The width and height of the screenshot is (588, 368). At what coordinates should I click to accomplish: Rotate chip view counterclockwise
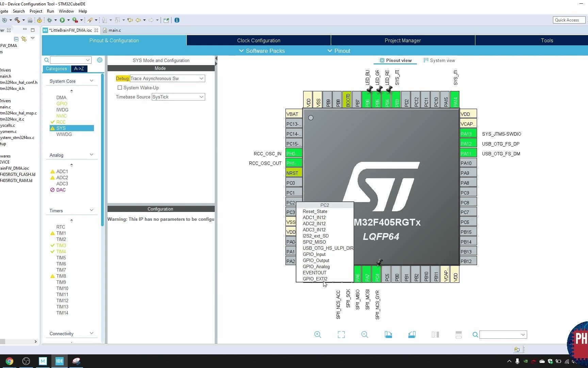412,335
